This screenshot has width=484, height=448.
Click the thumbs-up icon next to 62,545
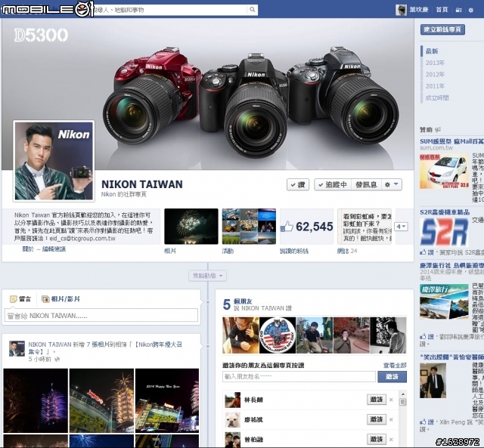287,227
